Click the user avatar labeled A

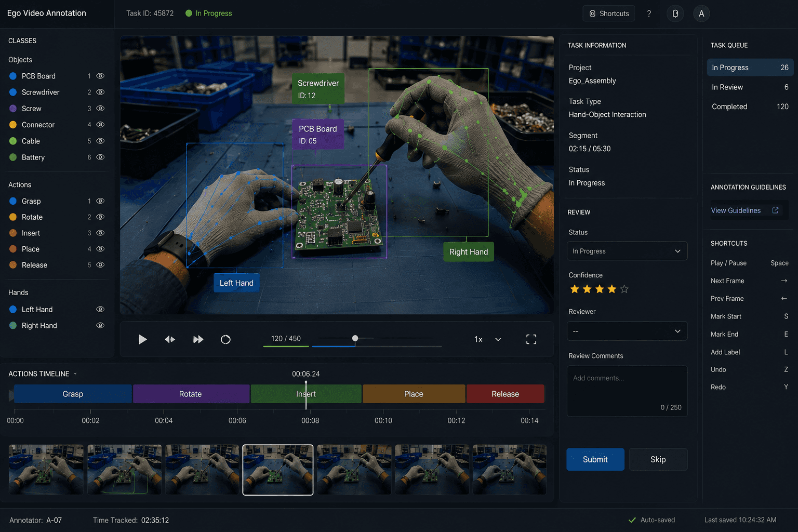[701, 14]
